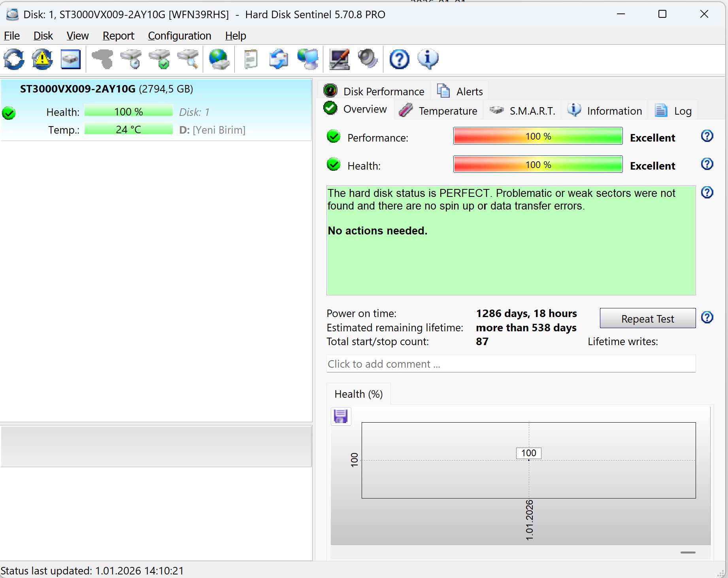Click the floppy disk icon above health graph
The image size is (728, 578).
pos(341,416)
